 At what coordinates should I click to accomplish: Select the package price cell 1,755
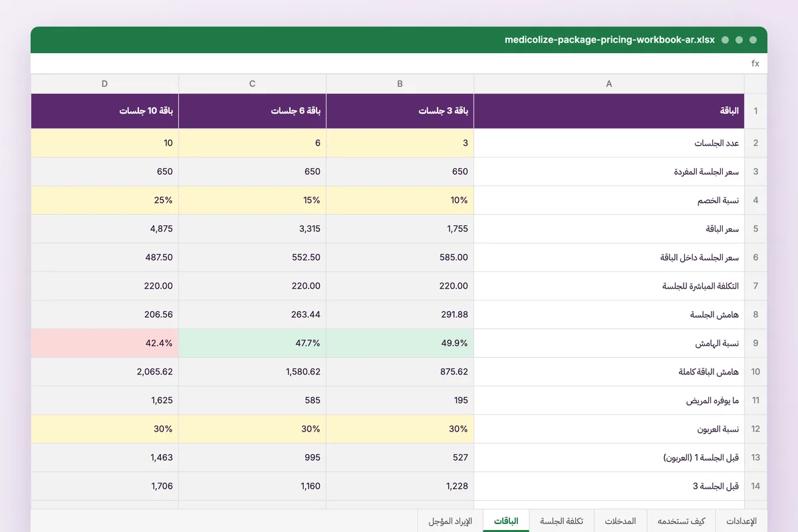click(x=400, y=229)
